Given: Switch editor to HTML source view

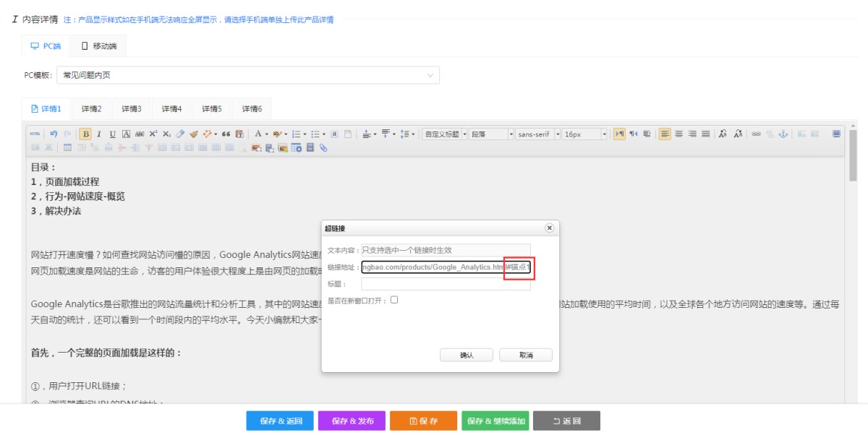Looking at the screenshot, I should [35, 134].
